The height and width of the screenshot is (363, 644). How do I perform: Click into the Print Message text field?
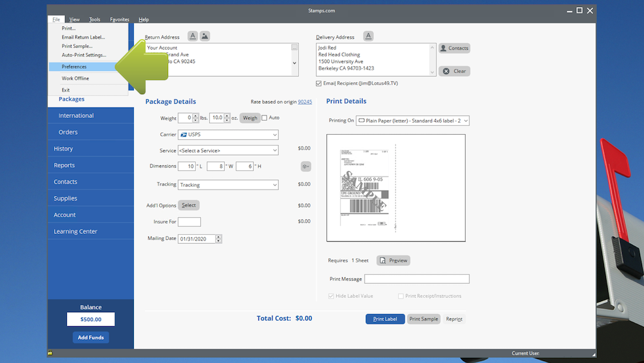417,279
